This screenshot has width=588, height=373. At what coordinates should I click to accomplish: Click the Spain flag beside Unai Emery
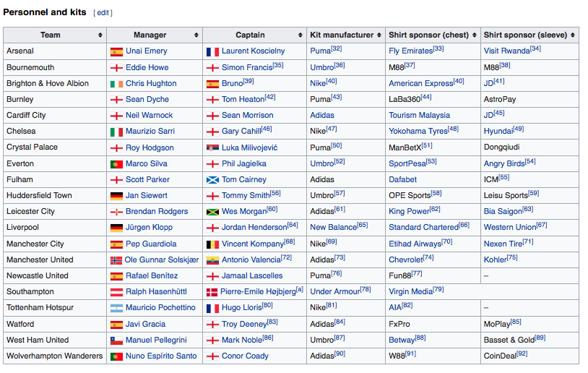pos(116,51)
